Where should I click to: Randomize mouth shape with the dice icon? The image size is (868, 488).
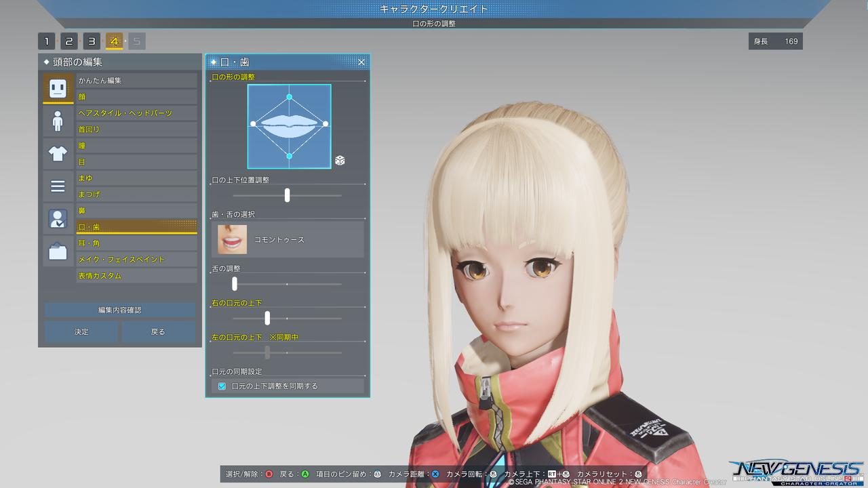click(340, 160)
